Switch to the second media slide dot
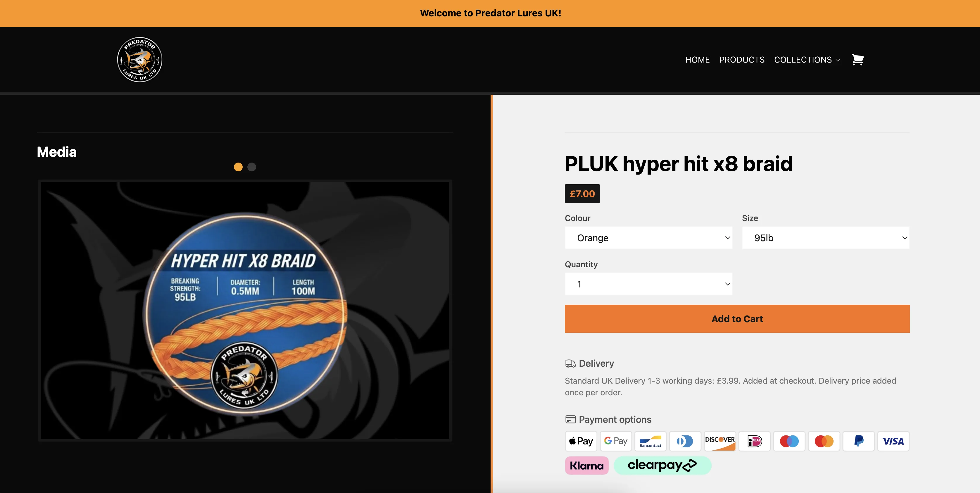Image resolution: width=980 pixels, height=493 pixels. click(252, 167)
